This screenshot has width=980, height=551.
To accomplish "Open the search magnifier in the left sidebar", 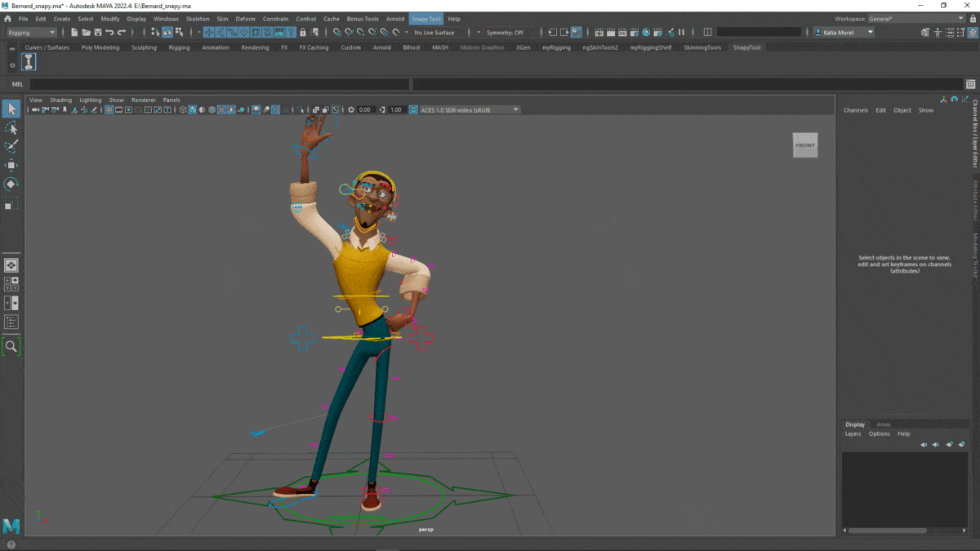I will pyautogui.click(x=11, y=346).
